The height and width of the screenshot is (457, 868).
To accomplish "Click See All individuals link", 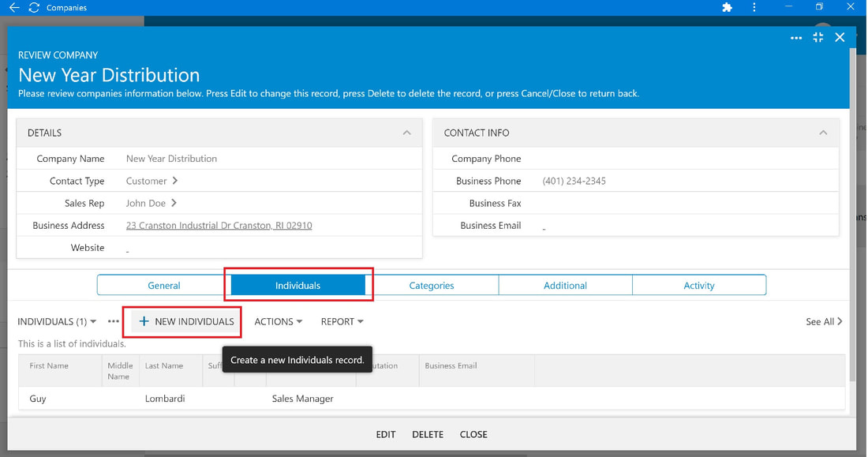I will coord(825,321).
